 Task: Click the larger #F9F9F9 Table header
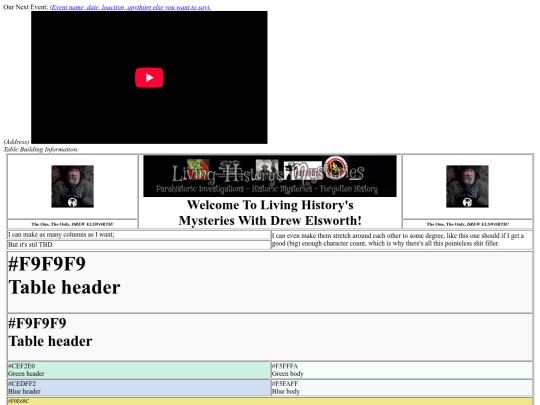pos(270,282)
